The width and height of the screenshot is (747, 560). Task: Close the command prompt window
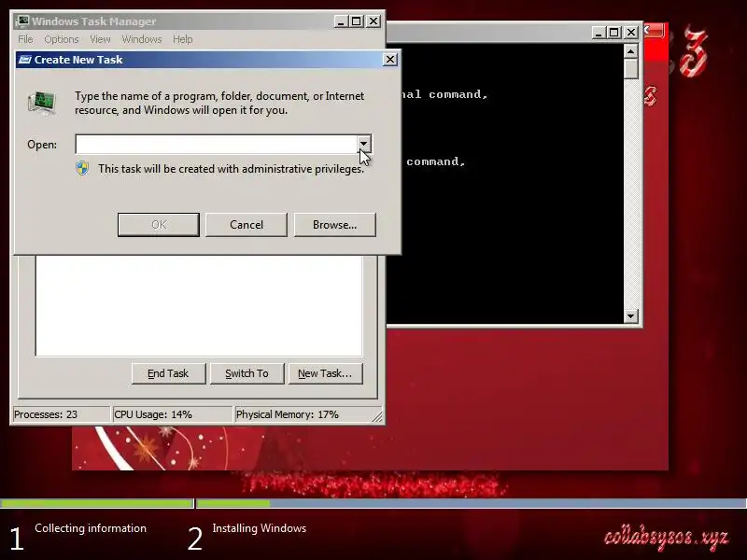(x=631, y=33)
